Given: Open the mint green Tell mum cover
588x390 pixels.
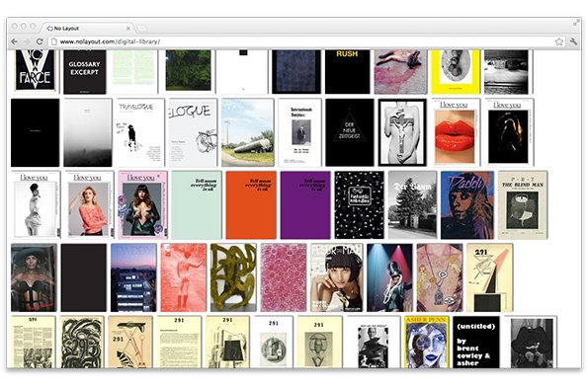Looking at the screenshot, I should [197, 205].
